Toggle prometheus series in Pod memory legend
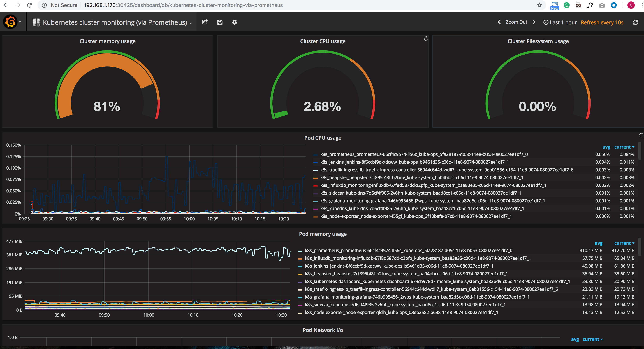Screen dimensions: 644x349 tap(409, 250)
